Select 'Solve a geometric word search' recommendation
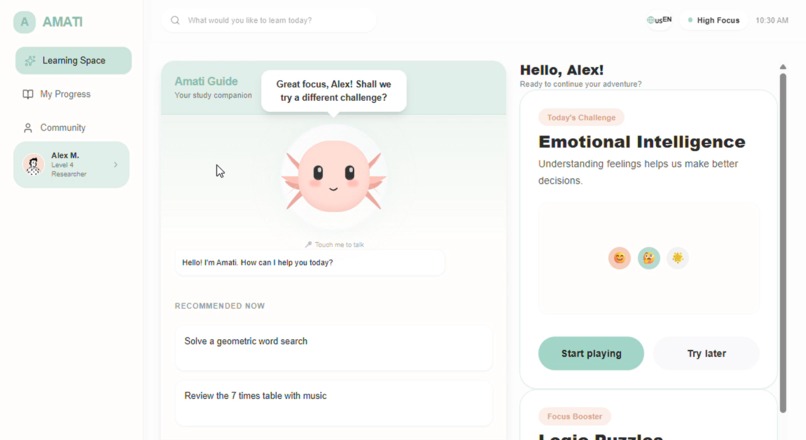Image resolution: width=806 pixels, height=440 pixels. (x=334, y=347)
